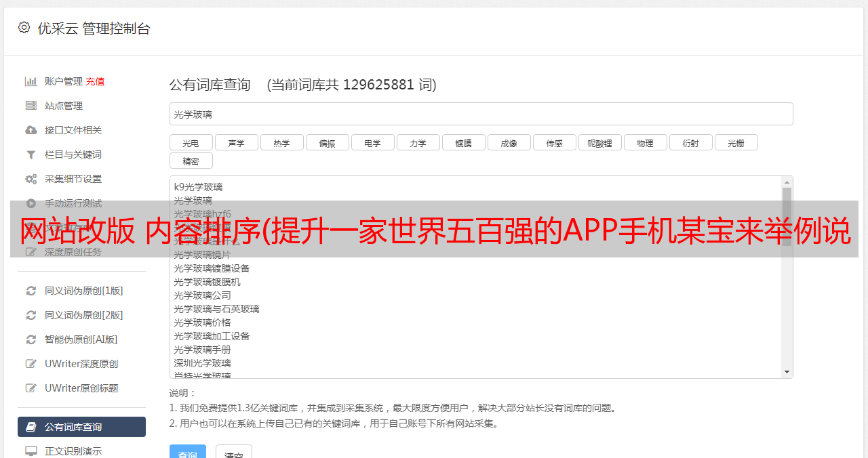This screenshot has height=458, width=868.
Task: Click the bar chart icon for 账户管理
Action: (x=31, y=81)
